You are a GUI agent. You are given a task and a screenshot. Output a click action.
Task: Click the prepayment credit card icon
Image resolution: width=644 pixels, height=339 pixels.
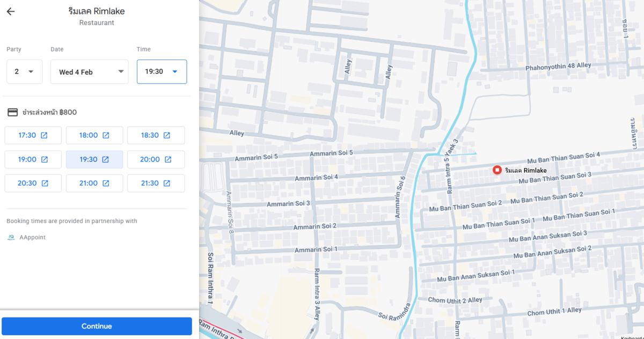coord(12,112)
